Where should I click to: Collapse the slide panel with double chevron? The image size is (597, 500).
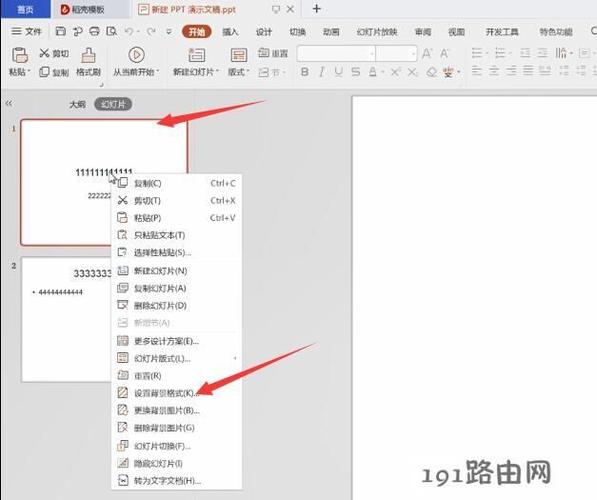tap(9, 103)
